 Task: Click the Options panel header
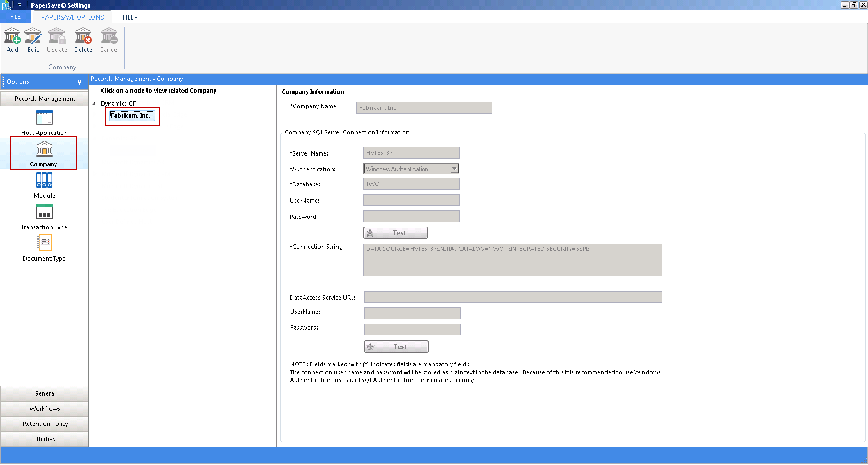point(43,82)
